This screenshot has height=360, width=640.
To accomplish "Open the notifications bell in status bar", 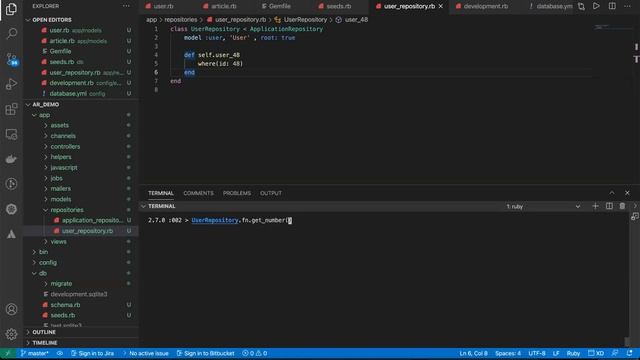I will tap(630, 353).
